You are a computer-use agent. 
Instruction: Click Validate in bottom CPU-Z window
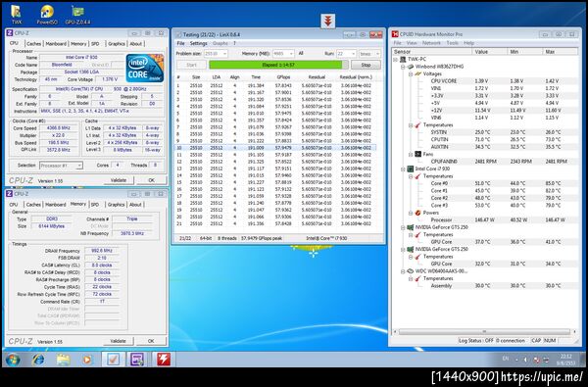(119, 341)
